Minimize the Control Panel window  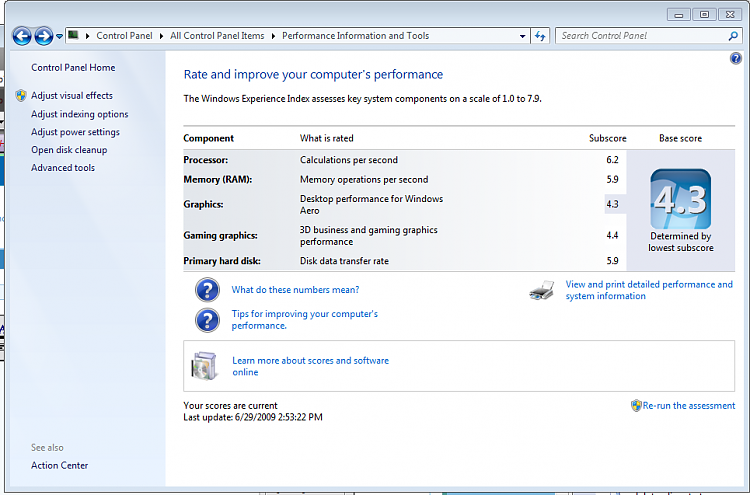pos(678,15)
